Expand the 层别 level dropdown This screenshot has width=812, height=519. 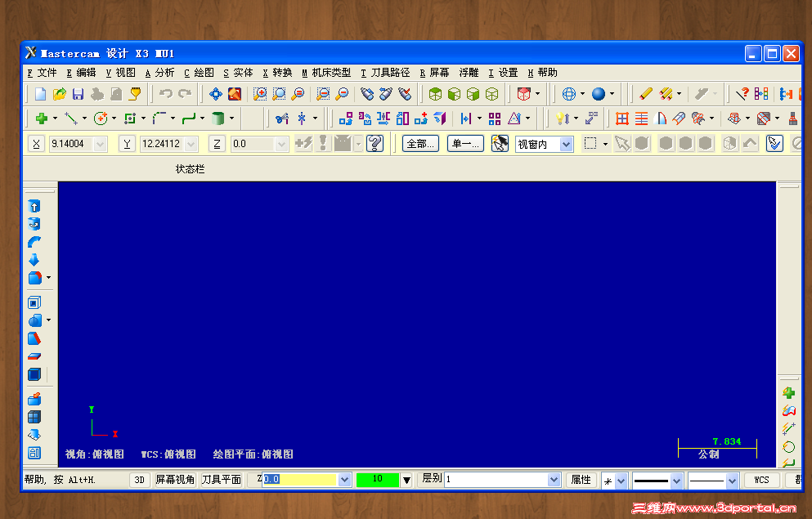point(554,480)
